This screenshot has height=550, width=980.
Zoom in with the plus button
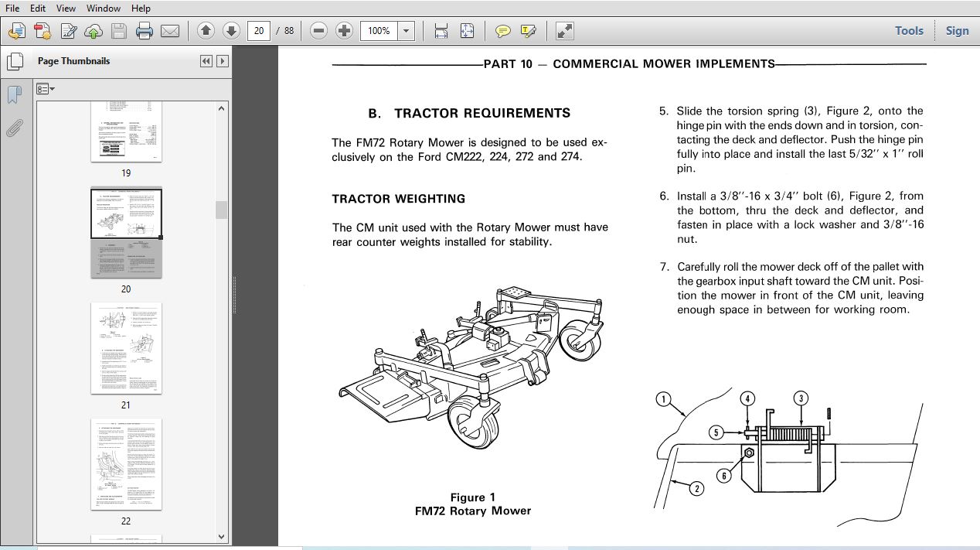coord(344,31)
